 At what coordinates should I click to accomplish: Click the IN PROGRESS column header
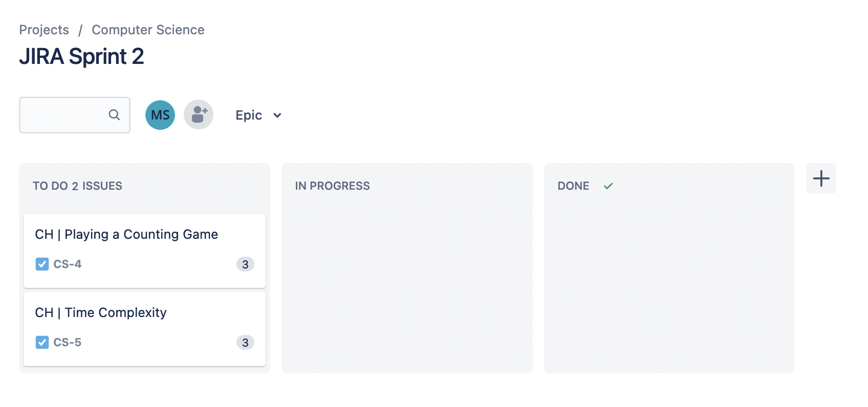tap(332, 186)
